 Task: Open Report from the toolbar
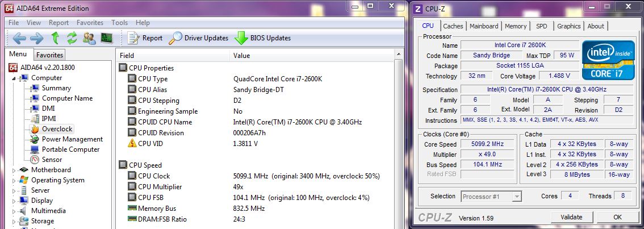click(145, 38)
